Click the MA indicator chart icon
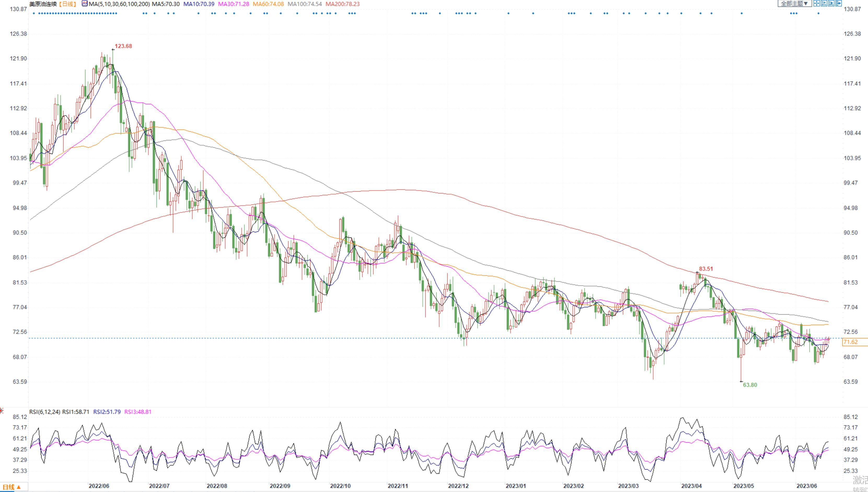This screenshot has height=492, width=868. 84,4
